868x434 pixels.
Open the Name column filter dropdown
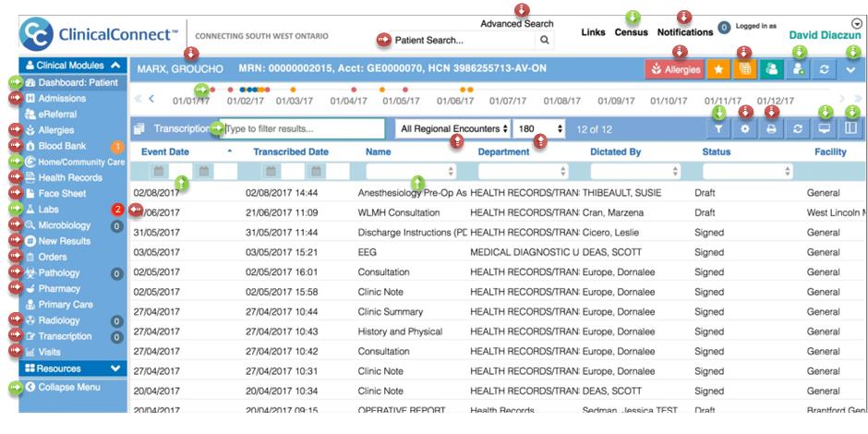tap(411, 171)
